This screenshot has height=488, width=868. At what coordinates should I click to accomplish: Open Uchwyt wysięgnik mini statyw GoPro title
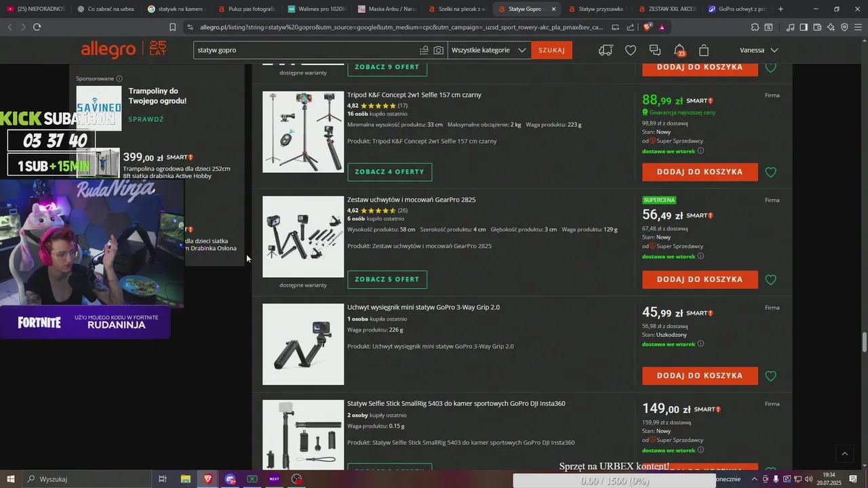[423, 307]
